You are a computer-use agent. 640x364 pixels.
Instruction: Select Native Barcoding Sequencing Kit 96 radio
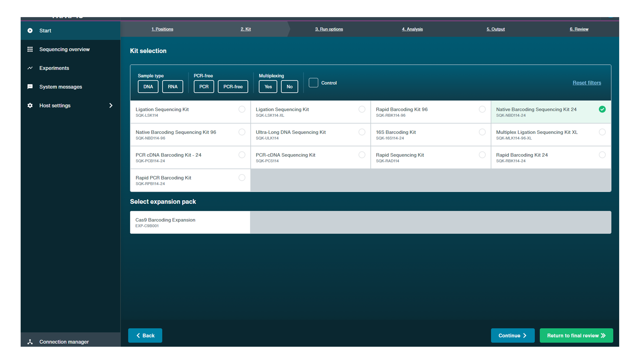coord(242,132)
